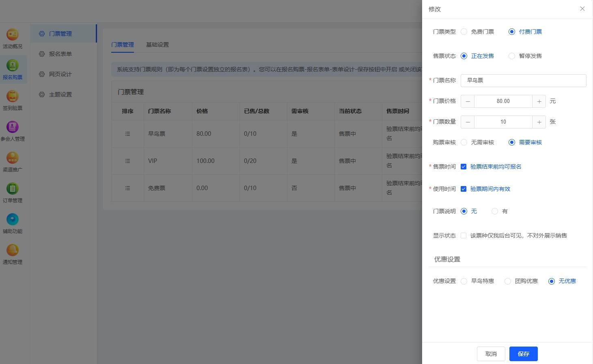This screenshot has width=593, height=364.
Task: Open 参会人管理 sidebar icon
Action: tap(13, 127)
